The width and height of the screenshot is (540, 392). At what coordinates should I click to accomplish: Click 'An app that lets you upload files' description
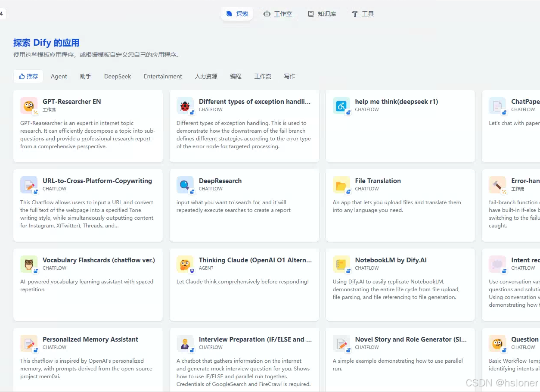tap(397, 206)
